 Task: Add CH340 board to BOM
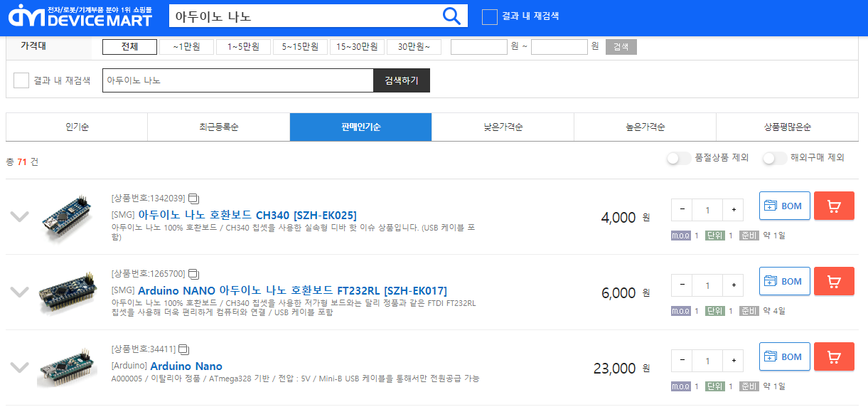click(784, 206)
